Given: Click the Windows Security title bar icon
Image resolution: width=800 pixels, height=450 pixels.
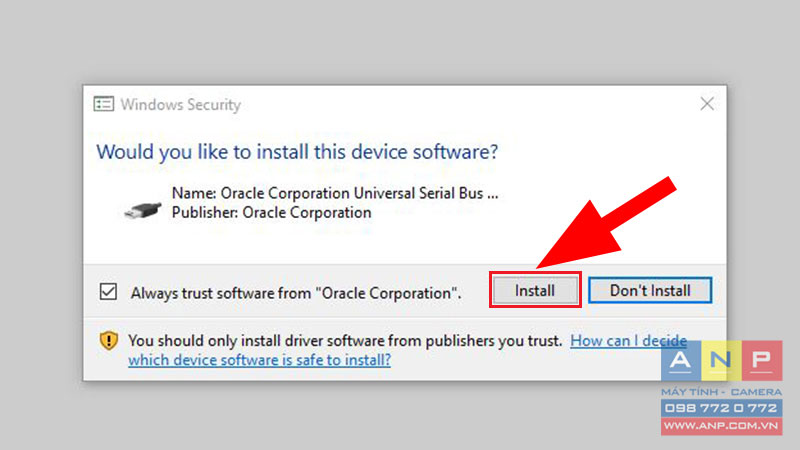Looking at the screenshot, I should coord(104,105).
